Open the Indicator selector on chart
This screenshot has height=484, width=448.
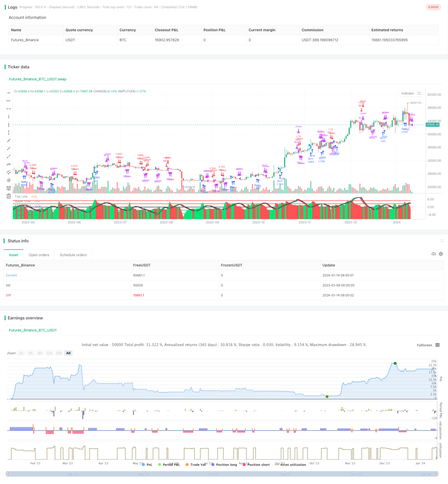click(408, 93)
